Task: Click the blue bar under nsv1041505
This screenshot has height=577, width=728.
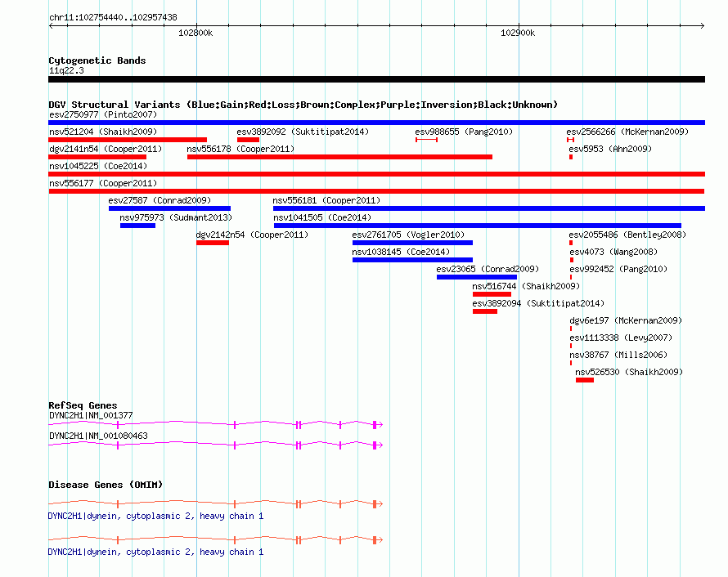Action: 477,226
